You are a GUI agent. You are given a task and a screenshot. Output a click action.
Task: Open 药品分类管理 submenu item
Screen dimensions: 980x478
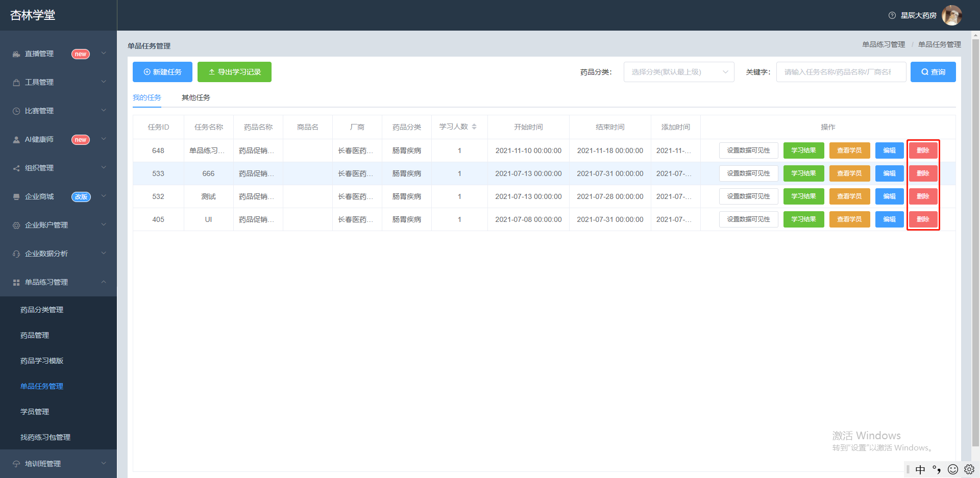coord(42,310)
